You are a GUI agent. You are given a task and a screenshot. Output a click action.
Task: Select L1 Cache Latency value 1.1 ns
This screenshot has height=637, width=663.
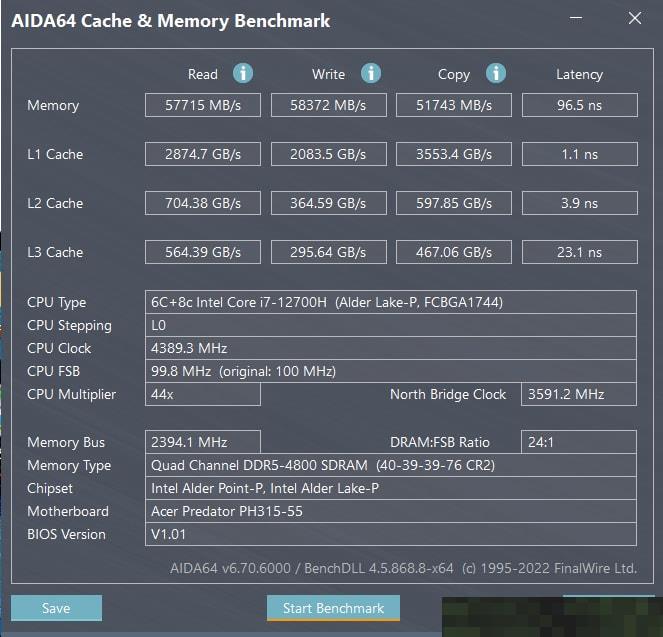click(x=580, y=154)
